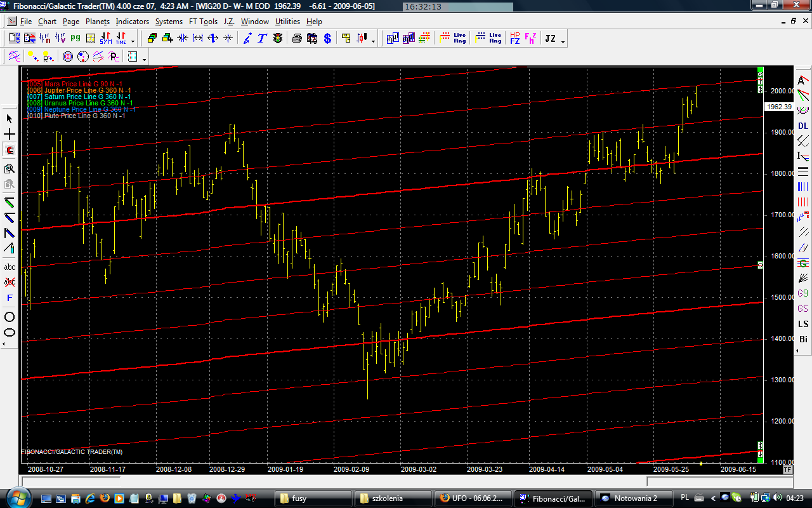Open dropdown arrow beside TIME icon
Viewport: 812px width, 508px height.
(x=133, y=41)
